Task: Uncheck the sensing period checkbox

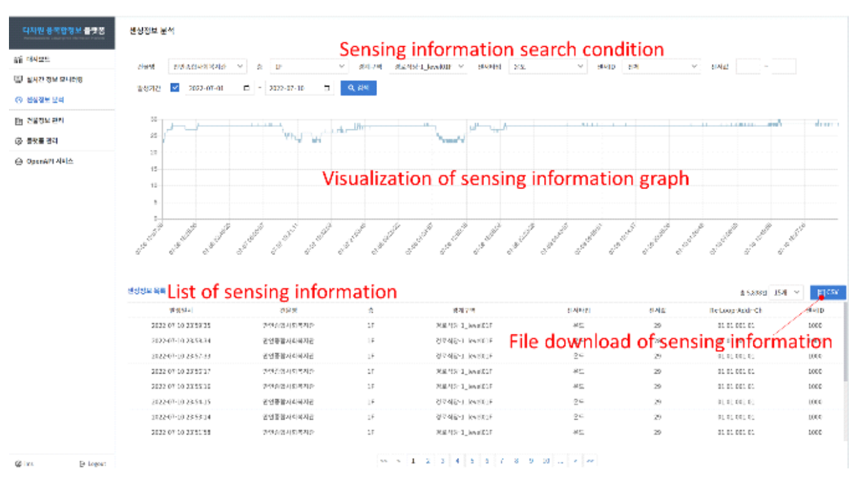Action: pos(175,88)
